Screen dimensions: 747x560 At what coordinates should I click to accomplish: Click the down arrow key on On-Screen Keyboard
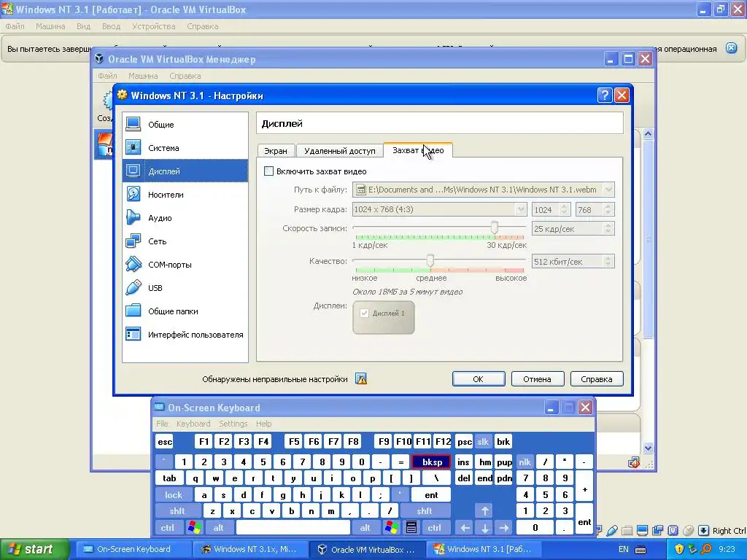484,527
